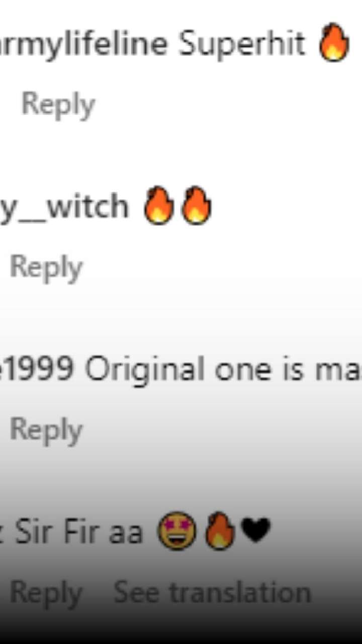Reply to the armylifeline Superhit comment
The height and width of the screenshot is (644, 362).
58,106
